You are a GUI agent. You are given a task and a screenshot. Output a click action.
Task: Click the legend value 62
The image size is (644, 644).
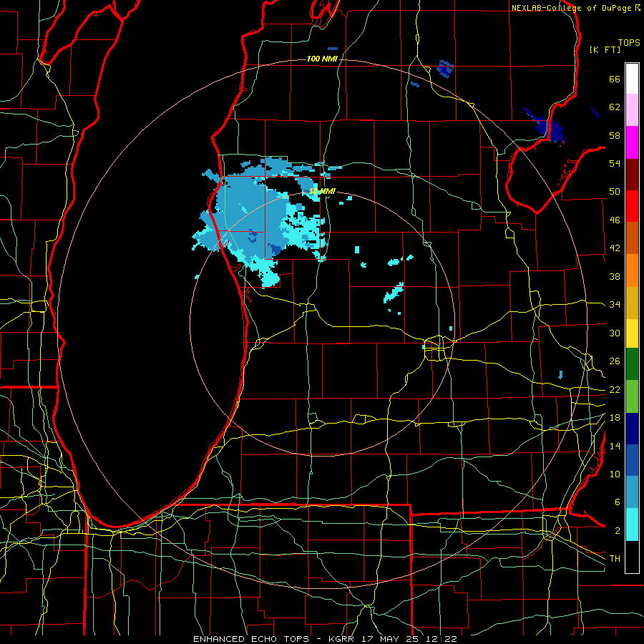(615, 107)
